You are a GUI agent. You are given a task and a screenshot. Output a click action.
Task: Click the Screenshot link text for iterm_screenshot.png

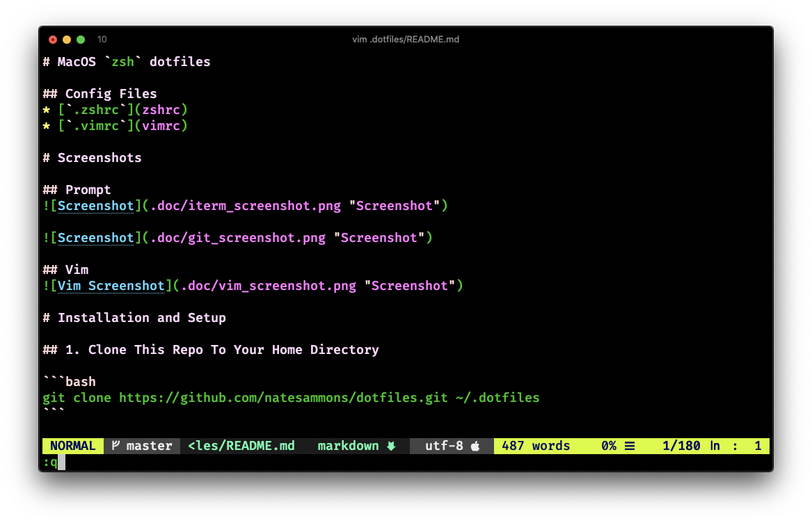click(96, 206)
